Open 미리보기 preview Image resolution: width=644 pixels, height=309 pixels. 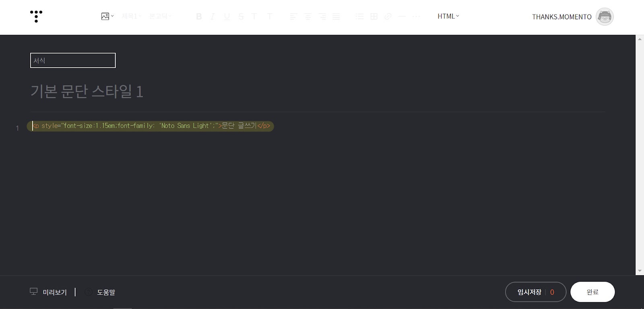tap(49, 292)
